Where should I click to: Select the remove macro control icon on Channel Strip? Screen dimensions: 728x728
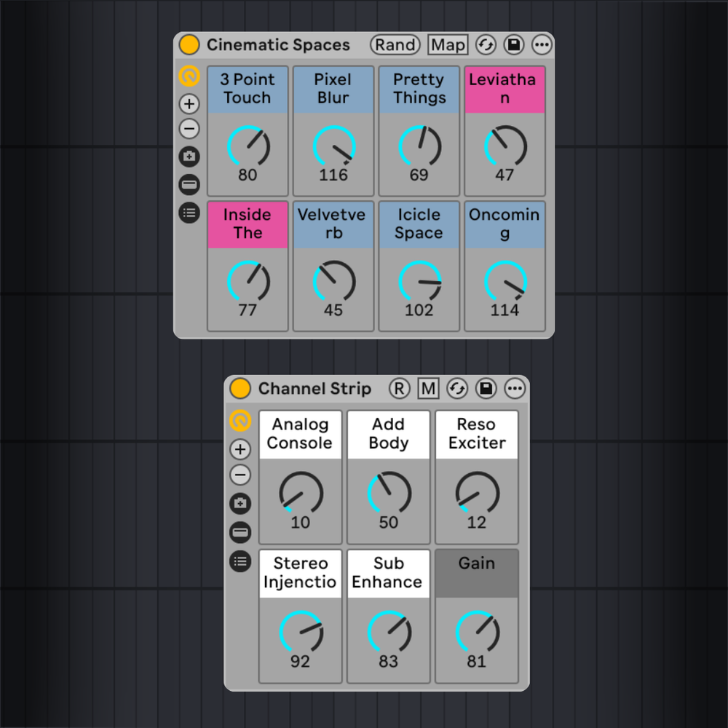click(240, 475)
